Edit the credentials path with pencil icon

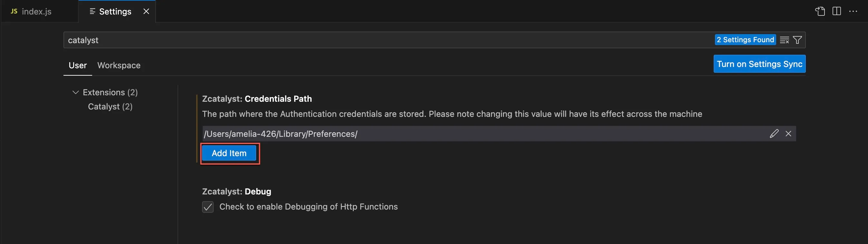pyautogui.click(x=774, y=134)
